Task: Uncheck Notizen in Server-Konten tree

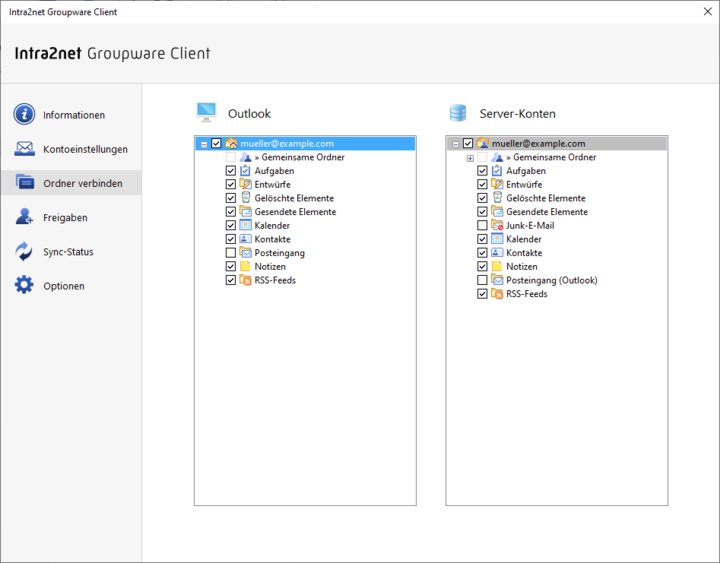Action: (482, 266)
